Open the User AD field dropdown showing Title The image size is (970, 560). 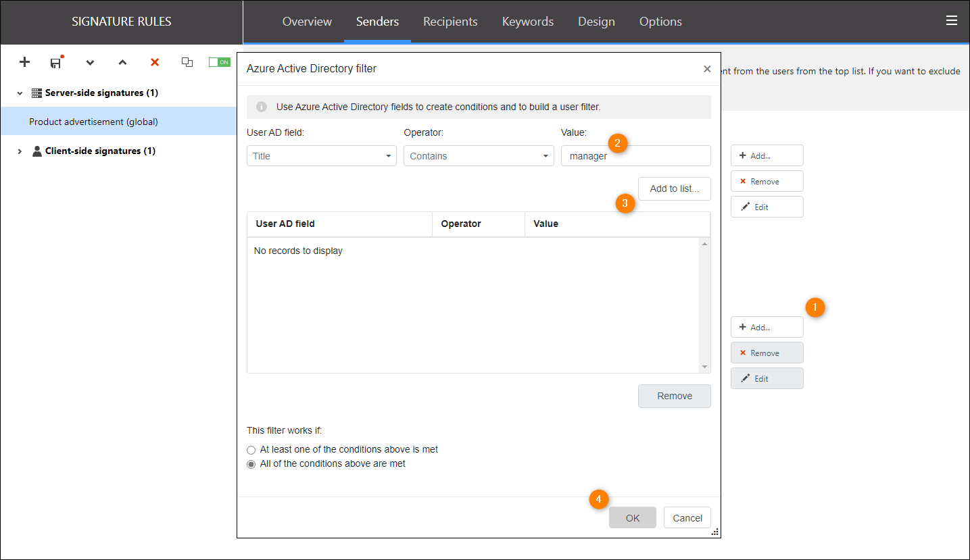(x=321, y=155)
